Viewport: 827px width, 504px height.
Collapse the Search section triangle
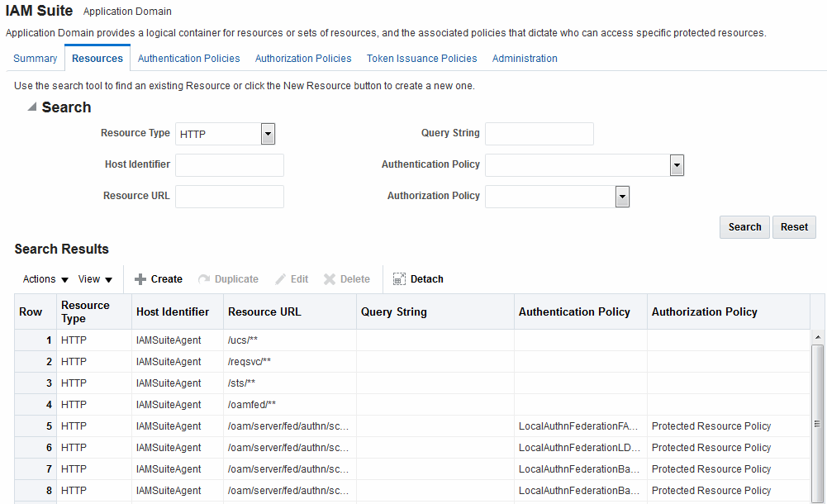coord(32,107)
